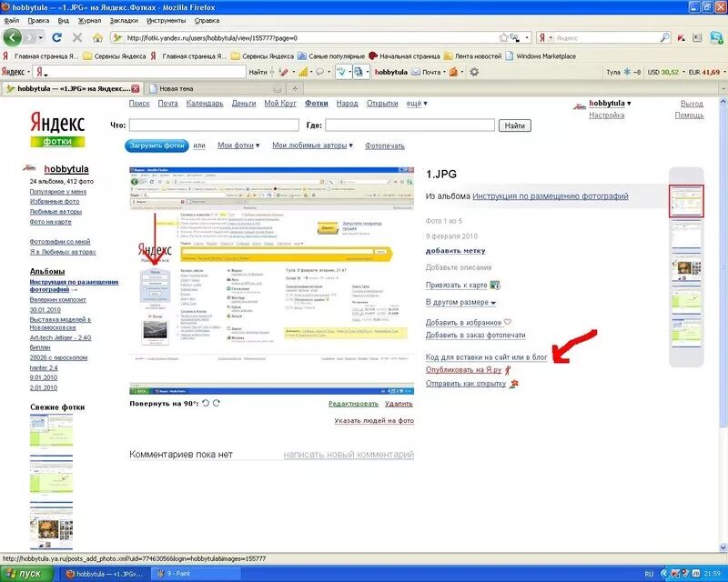
Task: Click the search magnifier icon
Action: click(x=665, y=37)
